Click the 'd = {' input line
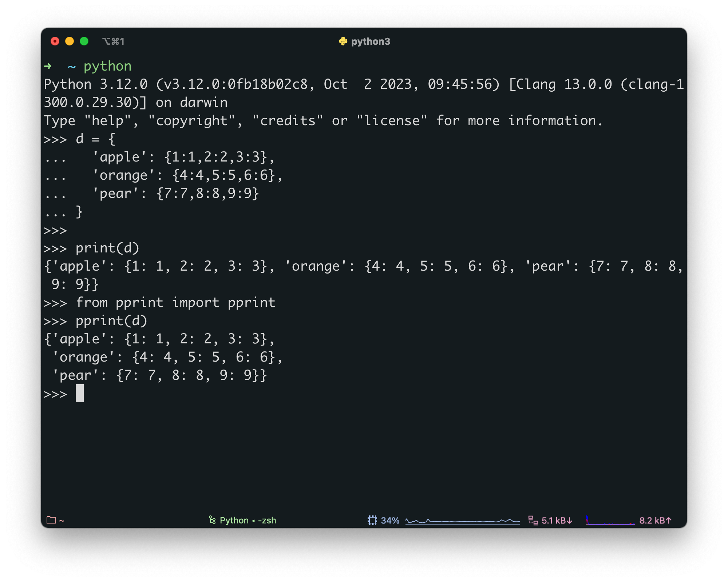 click(x=79, y=139)
